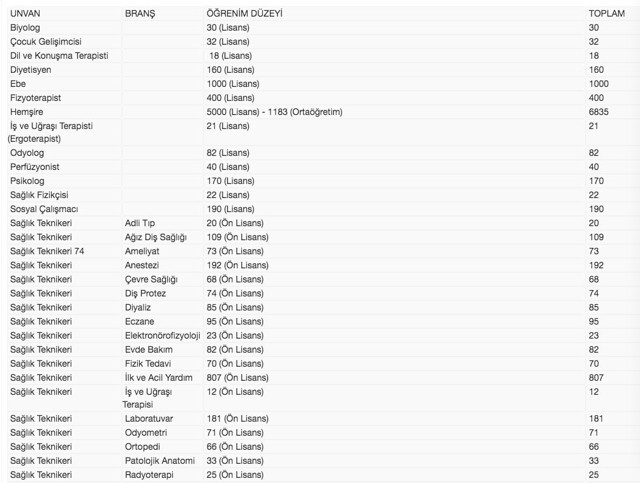Viewport: 640px width, 483px height.
Task: Select the Sağlık Teknikeri 74 cell
Action: click(47, 251)
